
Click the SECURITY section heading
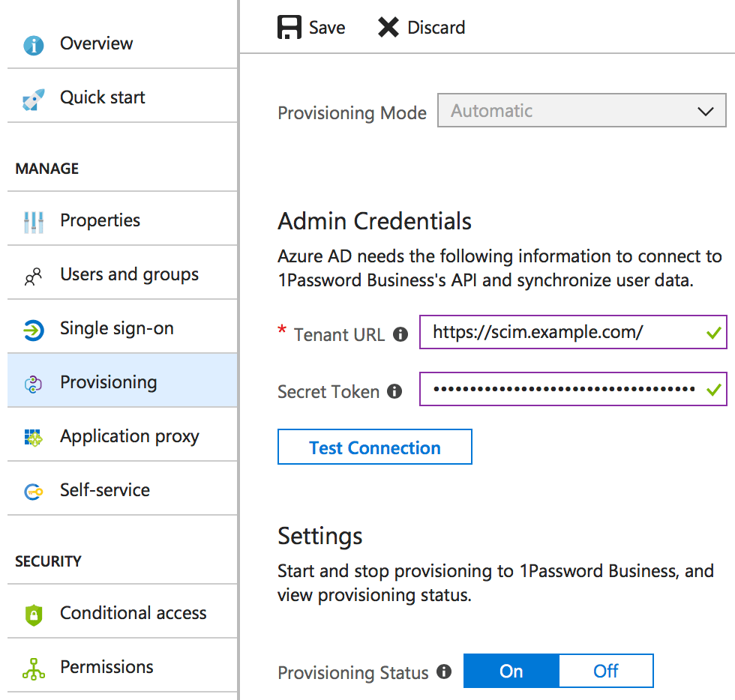(48, 561)
